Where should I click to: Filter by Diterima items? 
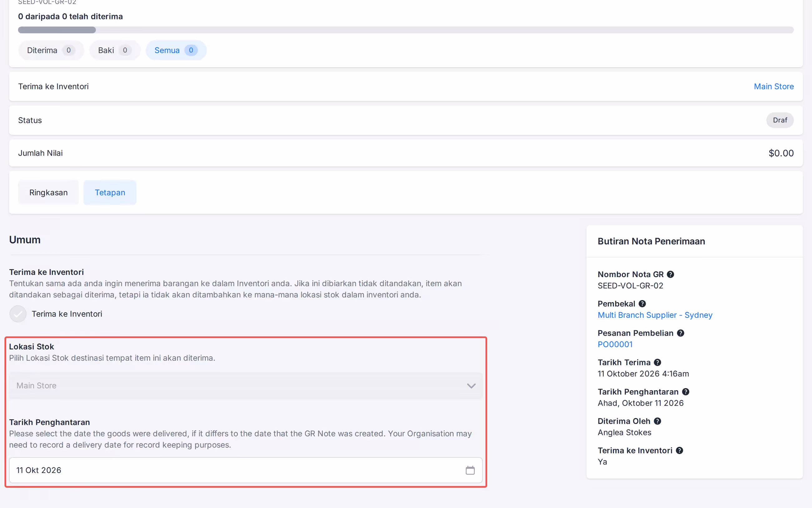click(51, 50)
